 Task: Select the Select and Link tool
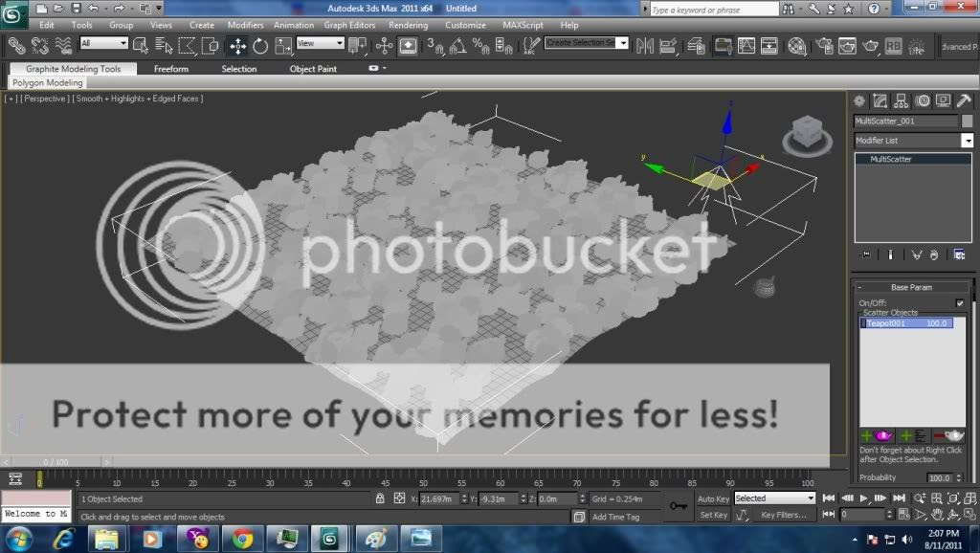17,46
